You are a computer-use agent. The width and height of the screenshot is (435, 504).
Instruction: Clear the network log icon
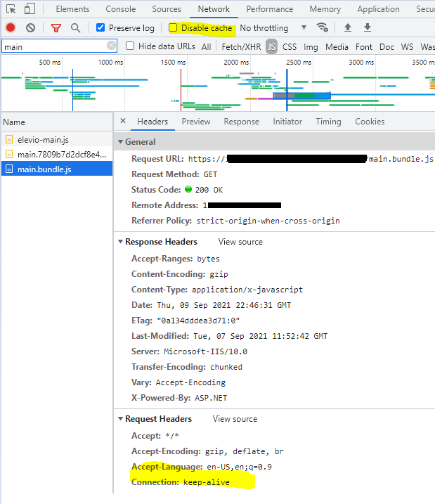point(30,28)
